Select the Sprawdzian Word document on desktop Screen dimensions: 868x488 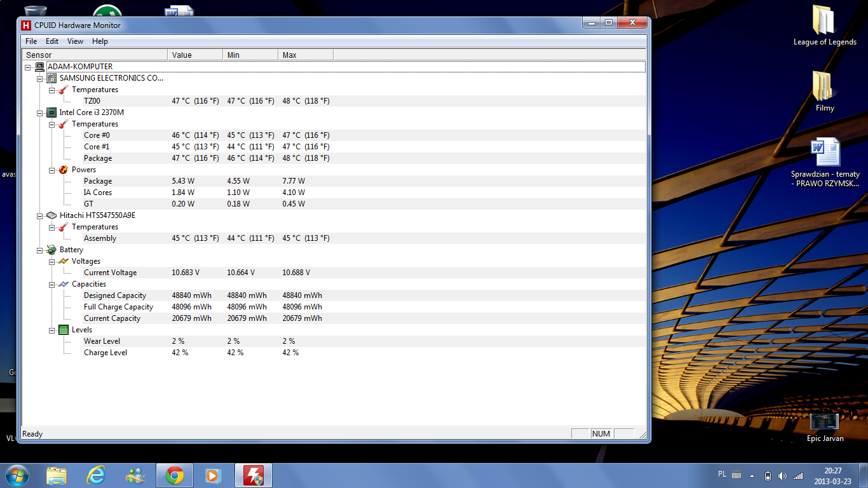pos(825,162)
